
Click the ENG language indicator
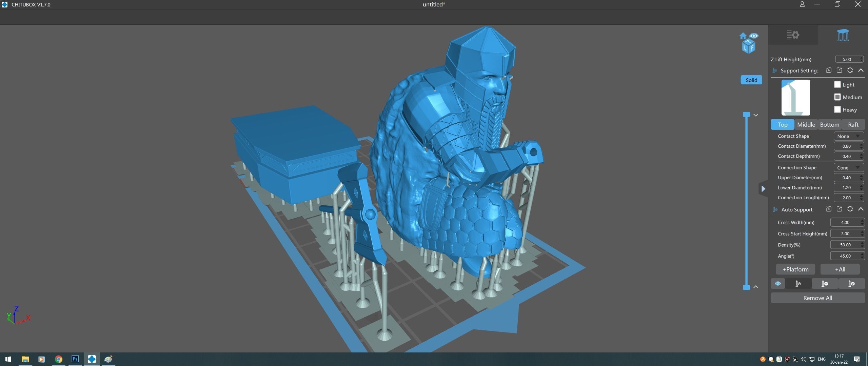point(822,359)
